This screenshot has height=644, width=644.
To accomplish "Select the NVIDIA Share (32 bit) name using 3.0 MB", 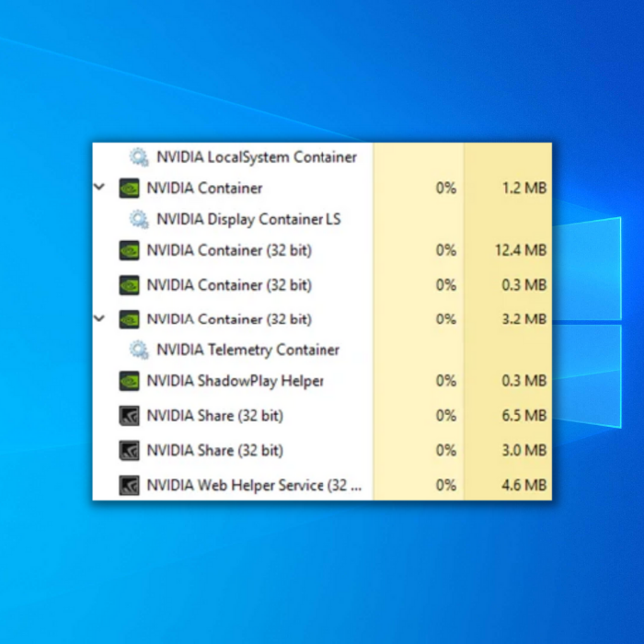I will click(x=215, y=451).
